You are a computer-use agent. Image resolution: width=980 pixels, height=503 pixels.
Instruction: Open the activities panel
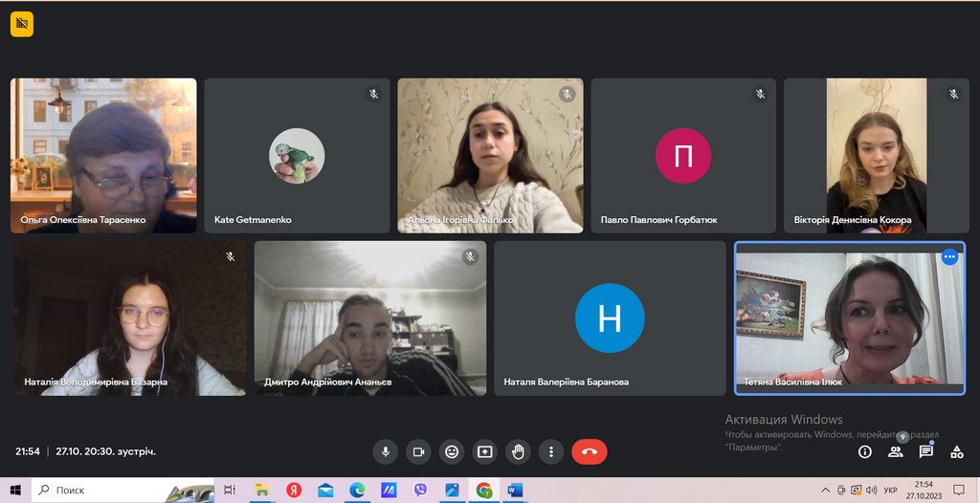(957, 451)
